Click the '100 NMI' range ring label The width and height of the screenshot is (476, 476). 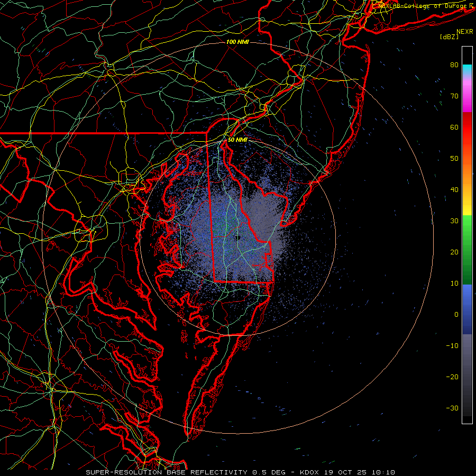click(x=237, y=42)
